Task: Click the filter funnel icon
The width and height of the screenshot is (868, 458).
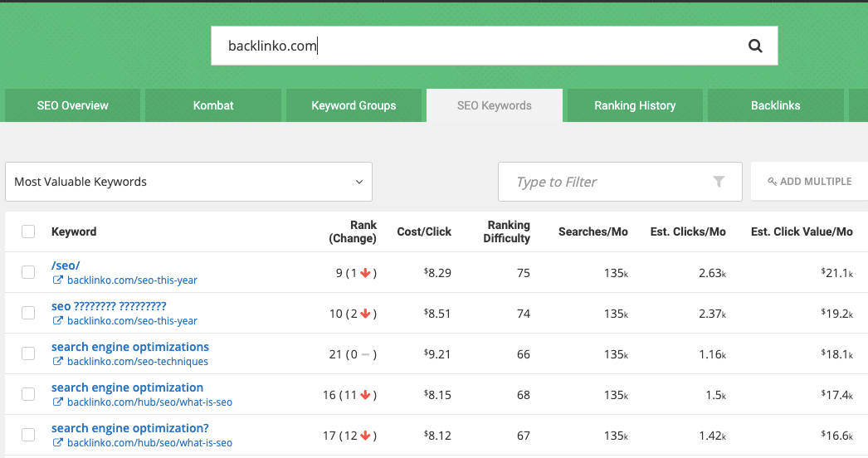Action: coord(719,182)
